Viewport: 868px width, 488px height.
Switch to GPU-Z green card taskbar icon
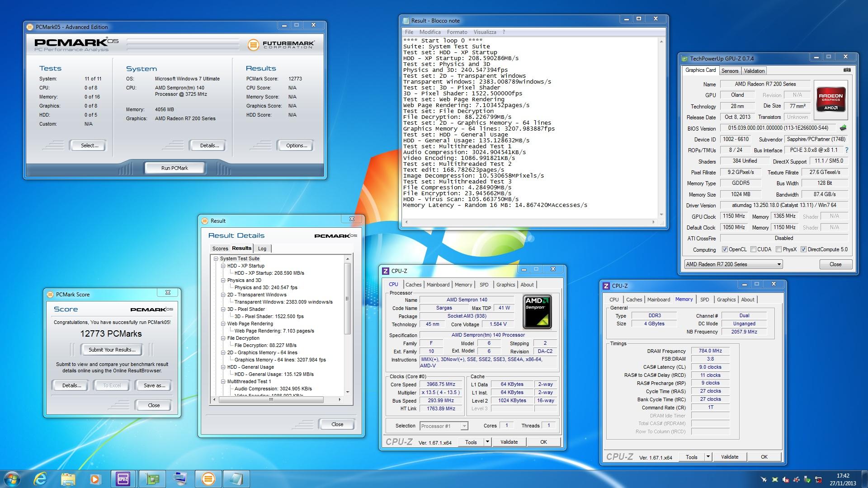point(152,479)
